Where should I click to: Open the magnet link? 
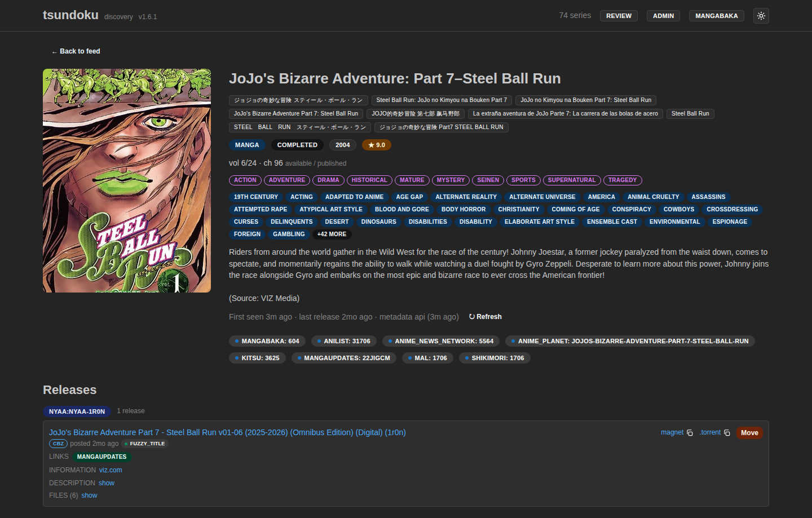pos(672,432)
